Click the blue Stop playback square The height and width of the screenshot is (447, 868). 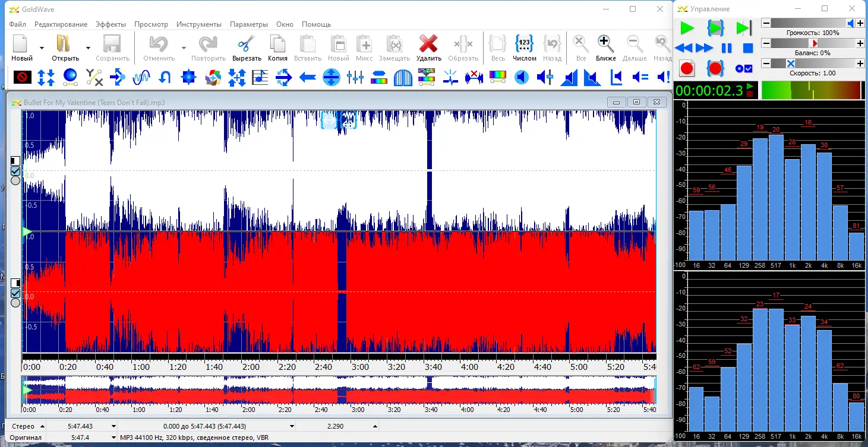tap(748, 48)
